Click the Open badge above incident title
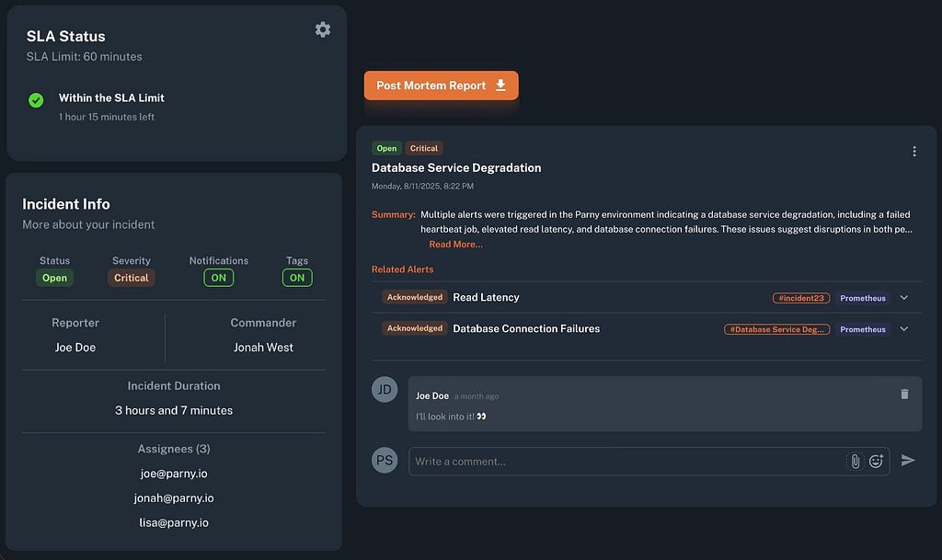The image size is (942, 560). pos(386,148)
